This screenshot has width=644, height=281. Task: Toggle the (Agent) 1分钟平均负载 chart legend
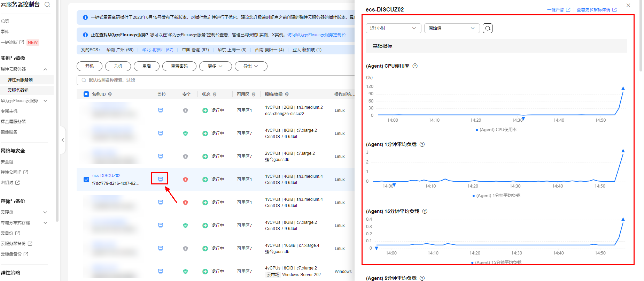coord(496,196)
